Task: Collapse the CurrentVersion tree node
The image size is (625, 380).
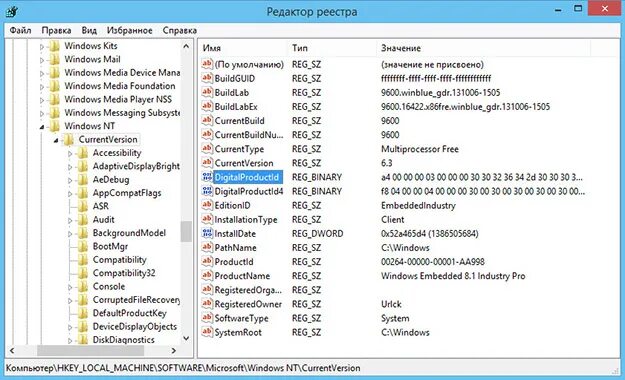Action: point(56,140)
